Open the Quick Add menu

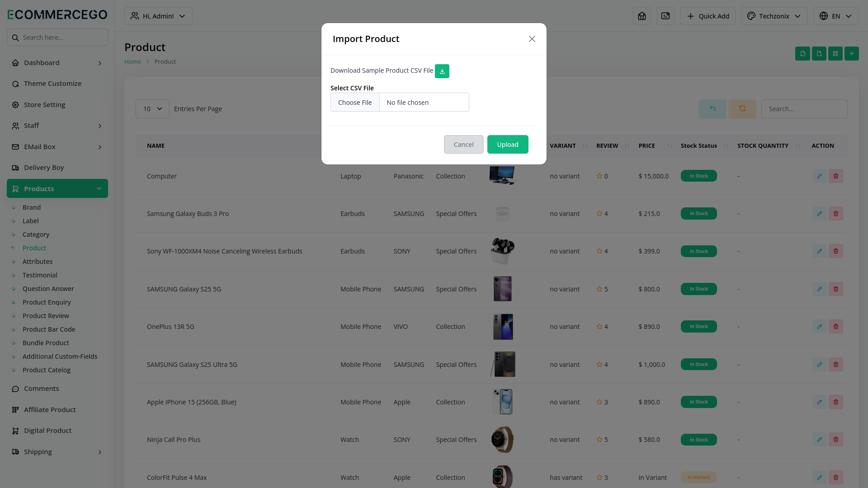click(708, 16)
